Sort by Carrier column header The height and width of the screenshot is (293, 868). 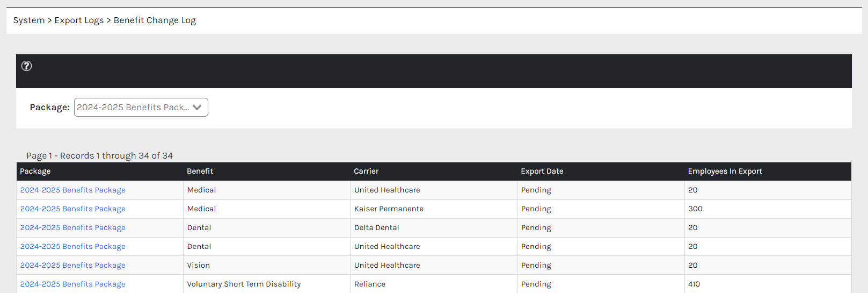point(366,171)
